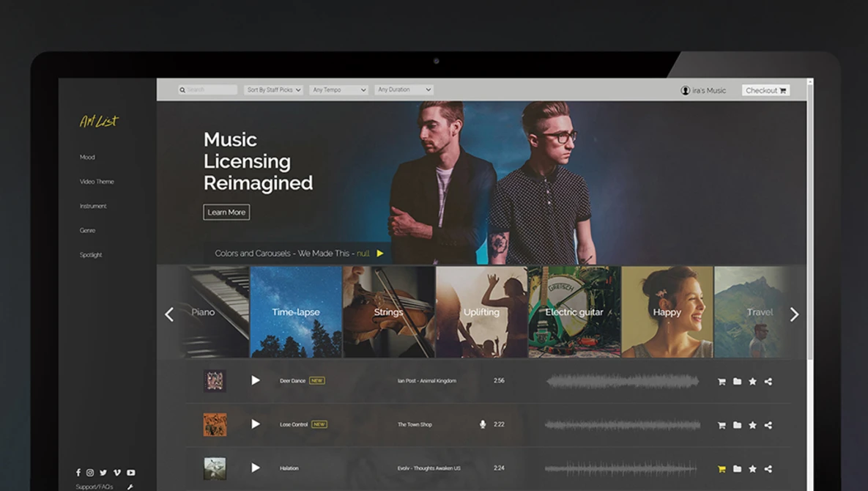Save Halation to folder
Image resolution: width=868 pixels, height=491 pixels.
coord(737,469)
